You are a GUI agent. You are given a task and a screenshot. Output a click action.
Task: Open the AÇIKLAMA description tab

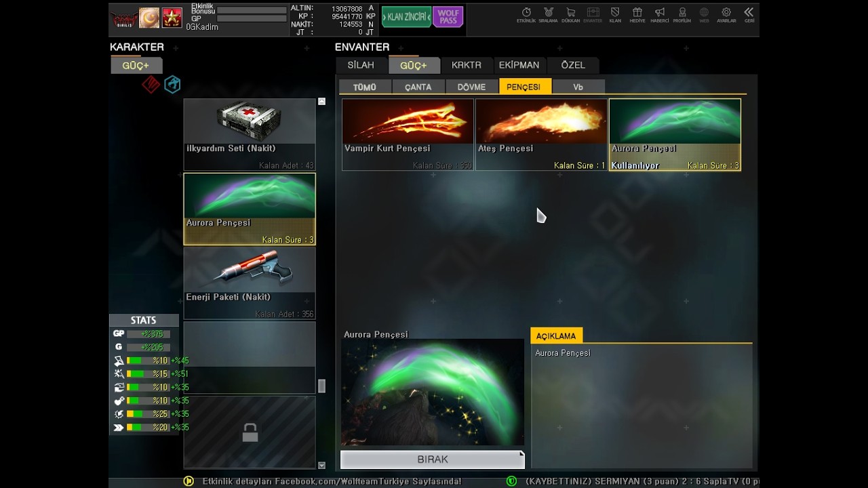[x=556, y=335]
